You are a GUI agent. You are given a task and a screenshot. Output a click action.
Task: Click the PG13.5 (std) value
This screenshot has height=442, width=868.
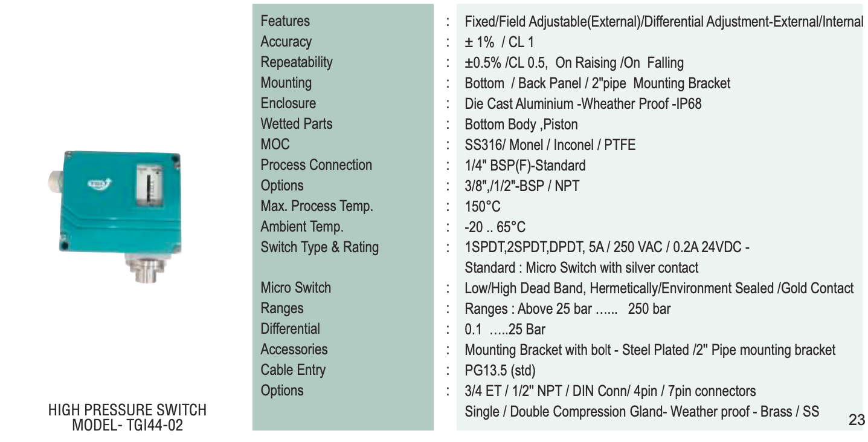point(500,371)
